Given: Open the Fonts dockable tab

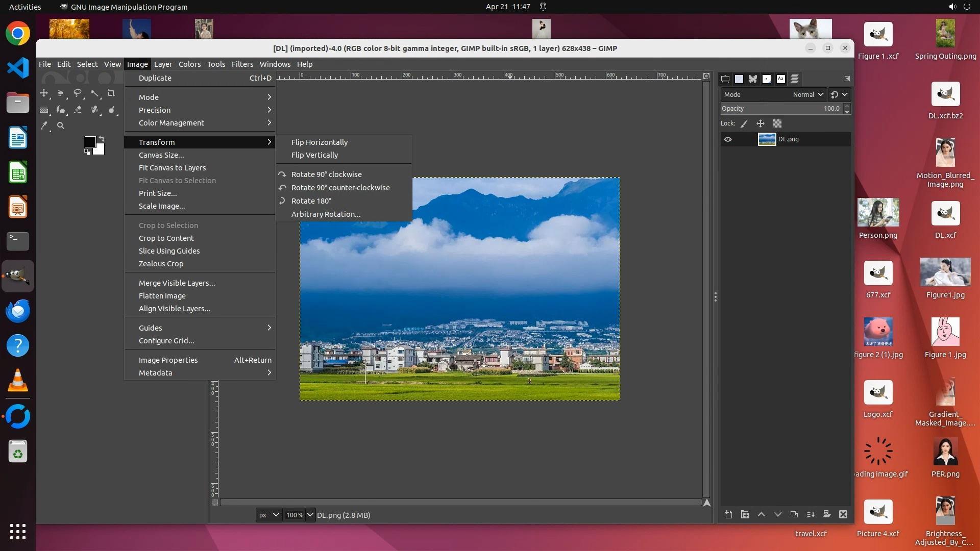Looking at the screenshot, I should pyautogui.click(x=780, y=79).
